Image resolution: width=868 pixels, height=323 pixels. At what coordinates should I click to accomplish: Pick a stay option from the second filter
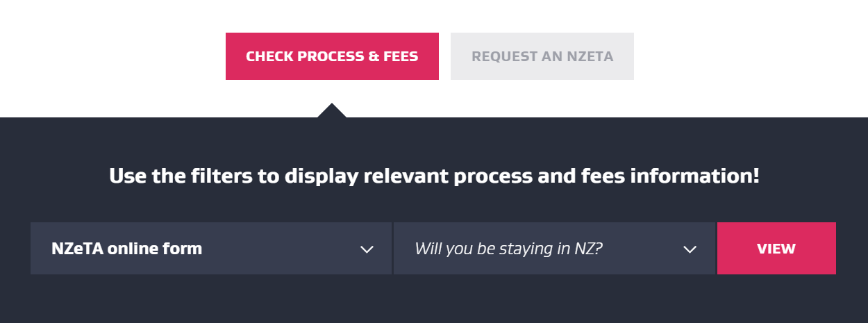[x=553, y=249]
